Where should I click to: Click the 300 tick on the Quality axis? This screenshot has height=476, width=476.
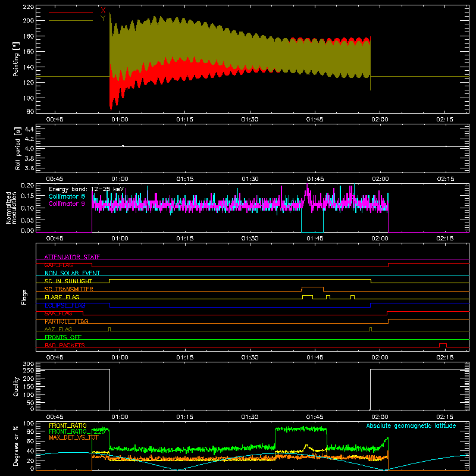(x=28, y=364)
